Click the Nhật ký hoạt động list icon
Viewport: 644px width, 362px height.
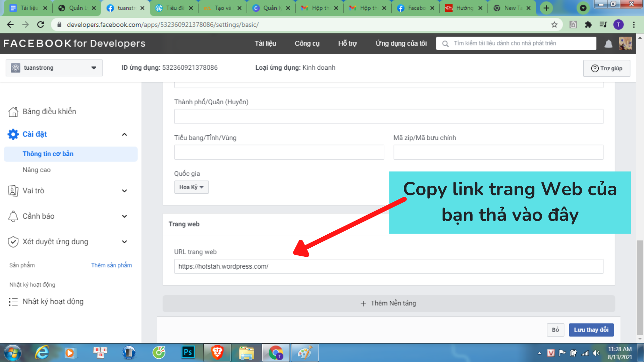(x=13, y=302)
